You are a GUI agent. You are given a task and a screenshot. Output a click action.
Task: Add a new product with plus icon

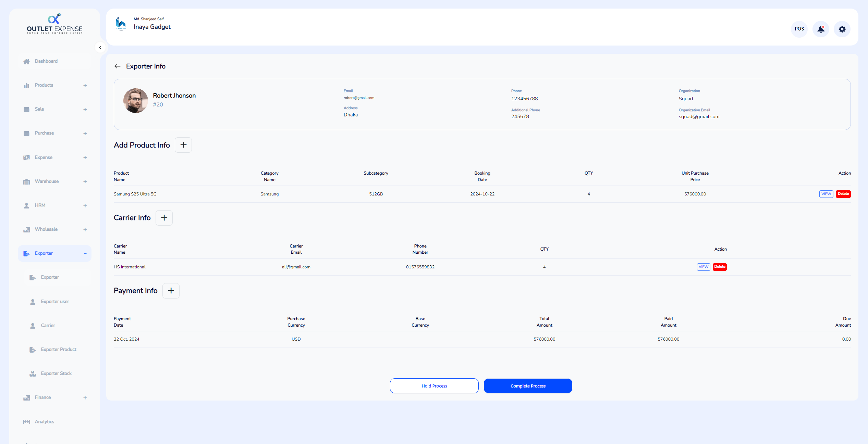click(183, 145)
